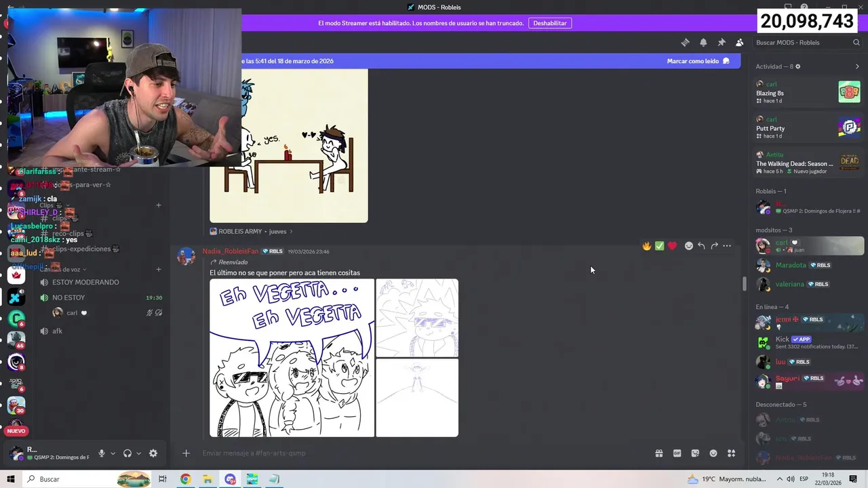Screen dimensions: 868x488
Task: Disable Streamer mode via Deshabilitar button
Action: tap(550, 23)
